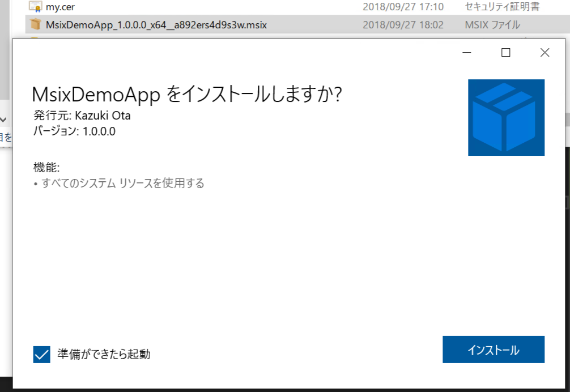Image resolution: width=570 pixels, height=392 pixels.
Task: Click すべてのシステム リソースを使用する capability entry
Action: coord(122,183)
